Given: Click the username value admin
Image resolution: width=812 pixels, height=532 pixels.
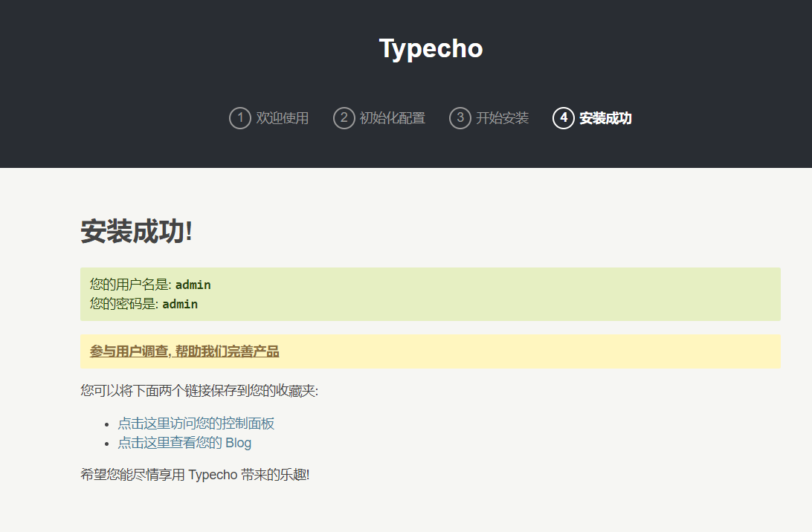Looking at the screenshot, I should [x=193, y=285].
